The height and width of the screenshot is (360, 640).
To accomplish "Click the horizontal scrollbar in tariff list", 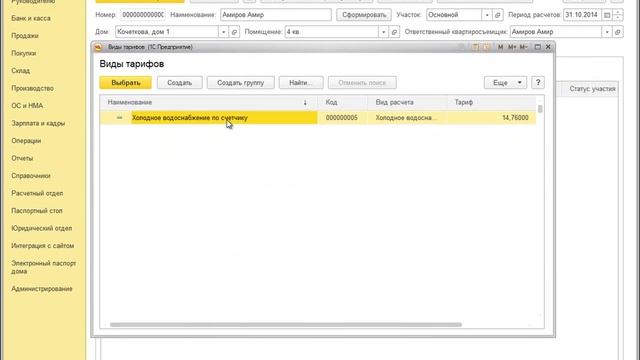I will (286, 325).
